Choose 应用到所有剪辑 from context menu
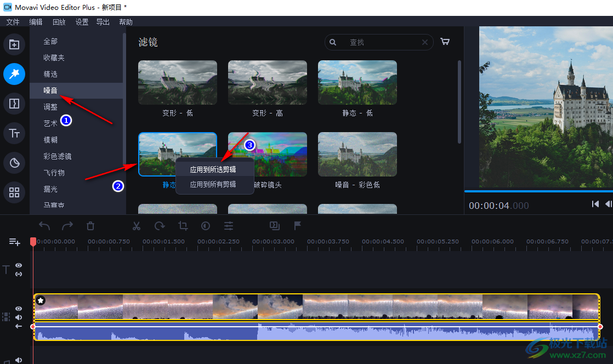Viewport: 613px width, 364px height. pyautogui.click(x=215, y=184)
